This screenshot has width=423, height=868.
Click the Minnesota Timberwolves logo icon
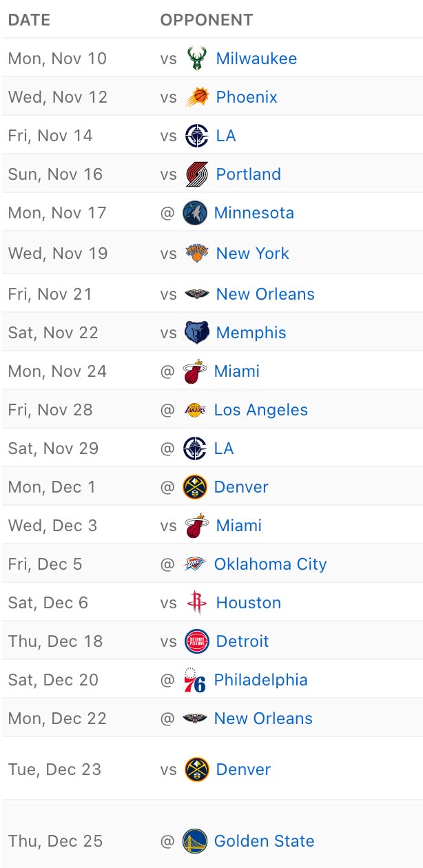(x=195, y=213)
